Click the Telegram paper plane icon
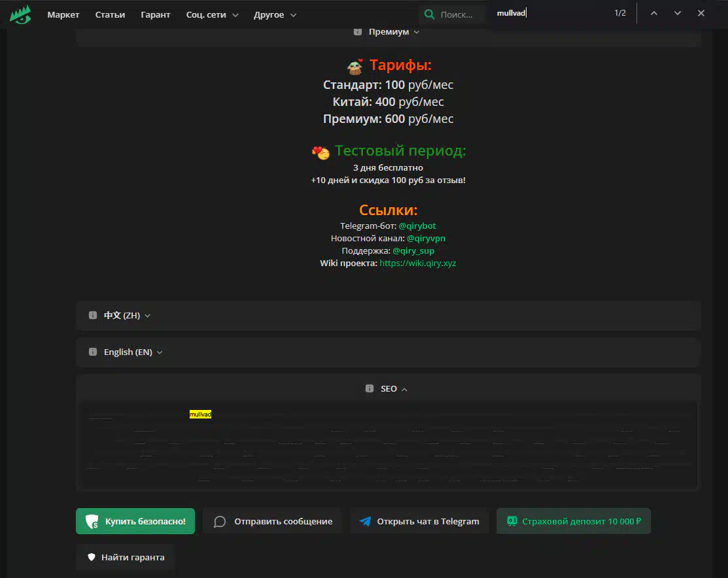This screenshot has height=578, width=728. tap(365, 522)
